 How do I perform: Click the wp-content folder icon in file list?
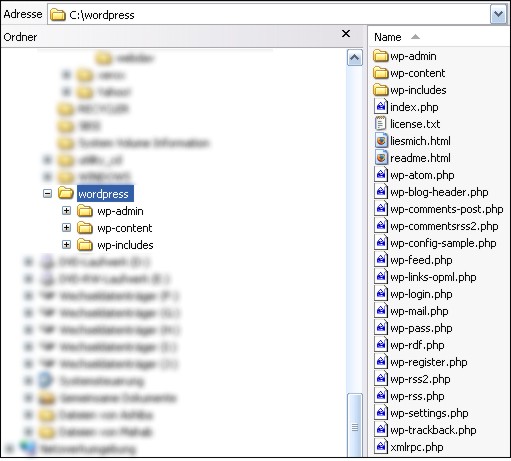click(x=381, y=73)
